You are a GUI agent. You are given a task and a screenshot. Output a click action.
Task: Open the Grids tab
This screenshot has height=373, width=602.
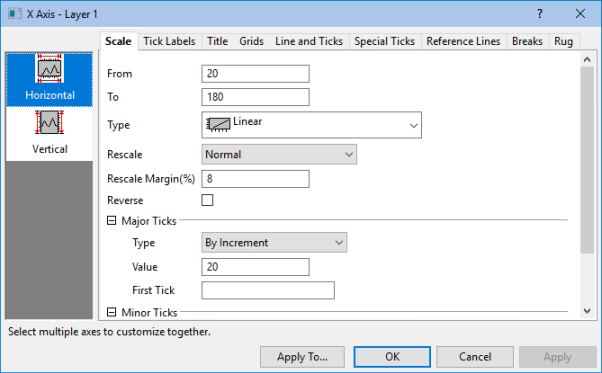pyautogui.click(x=251, y=41)
